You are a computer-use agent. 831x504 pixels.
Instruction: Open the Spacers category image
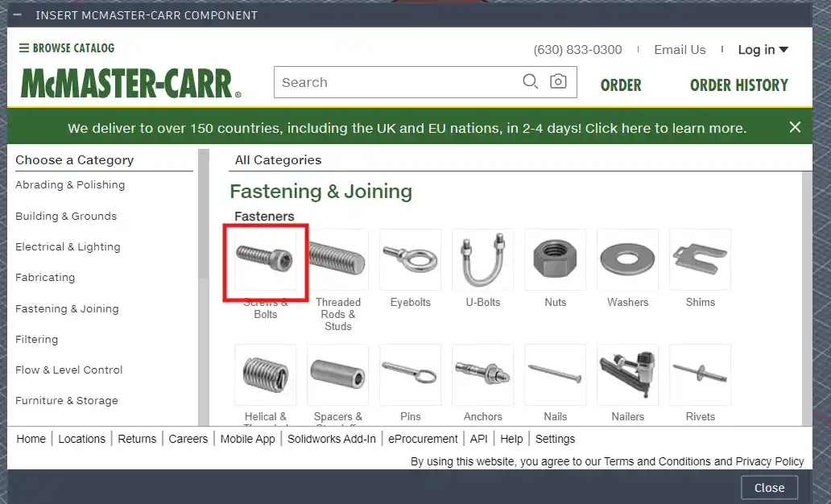[x=337, y=374]
